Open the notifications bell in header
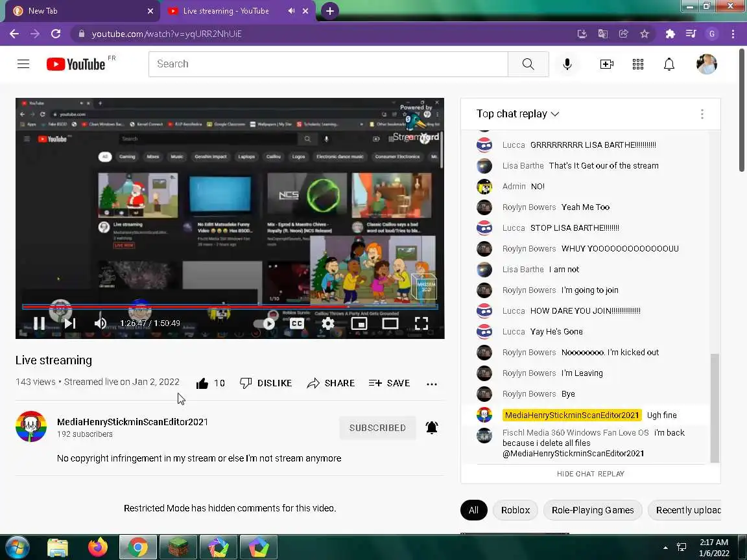 [669, 64]
